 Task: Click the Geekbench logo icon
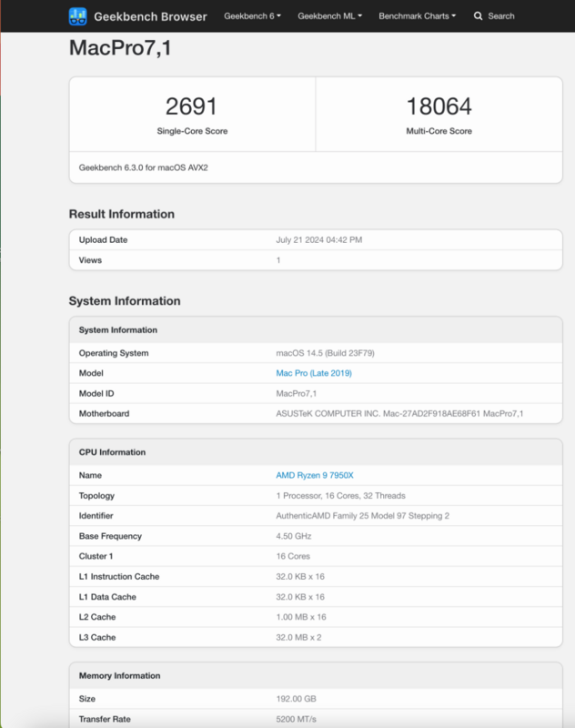[78, 16]
